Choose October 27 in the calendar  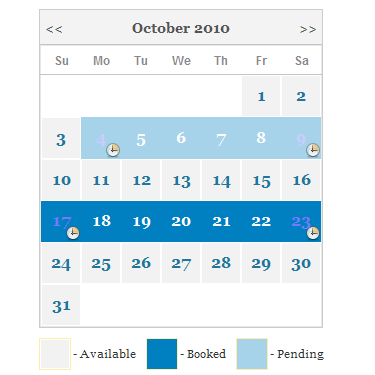(181, 263)
